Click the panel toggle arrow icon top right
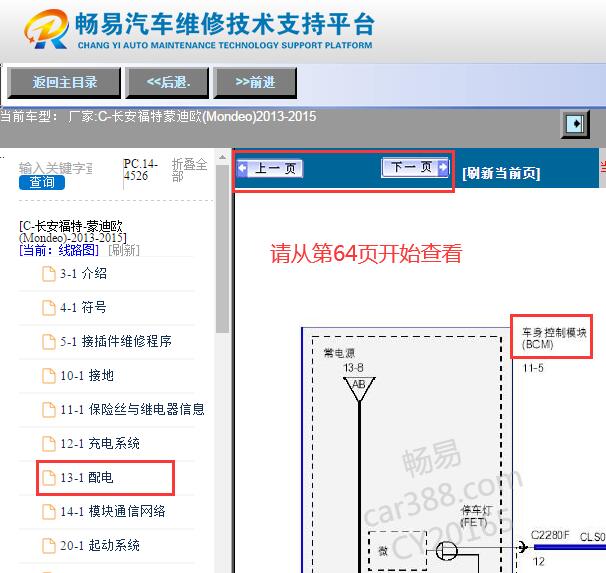 [575, 124]
